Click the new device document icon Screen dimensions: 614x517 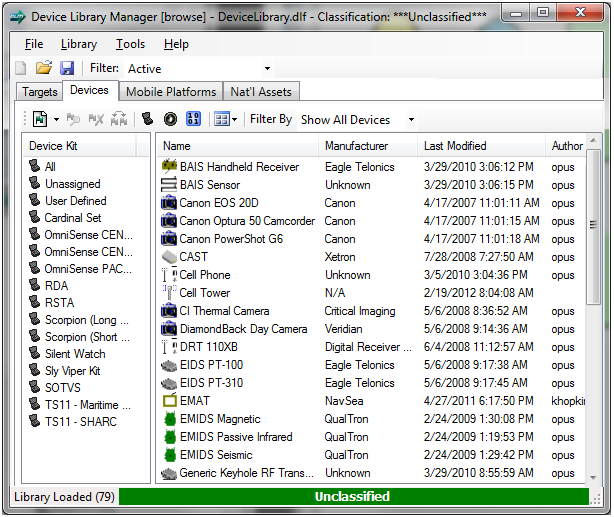40,119
